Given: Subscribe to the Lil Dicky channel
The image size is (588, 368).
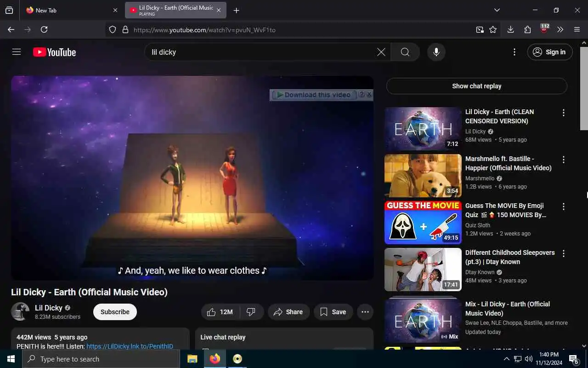Looking at the screenshot, I should pos(115,312).
